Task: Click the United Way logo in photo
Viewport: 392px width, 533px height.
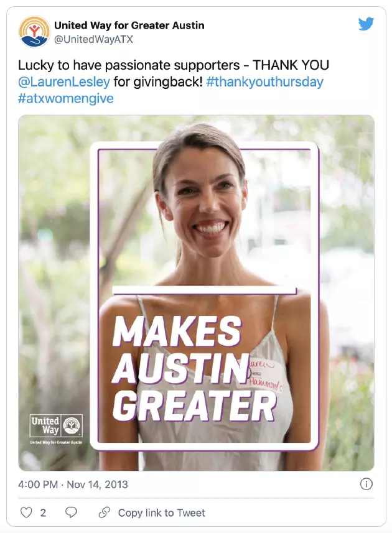Action: tap(56, 425)
